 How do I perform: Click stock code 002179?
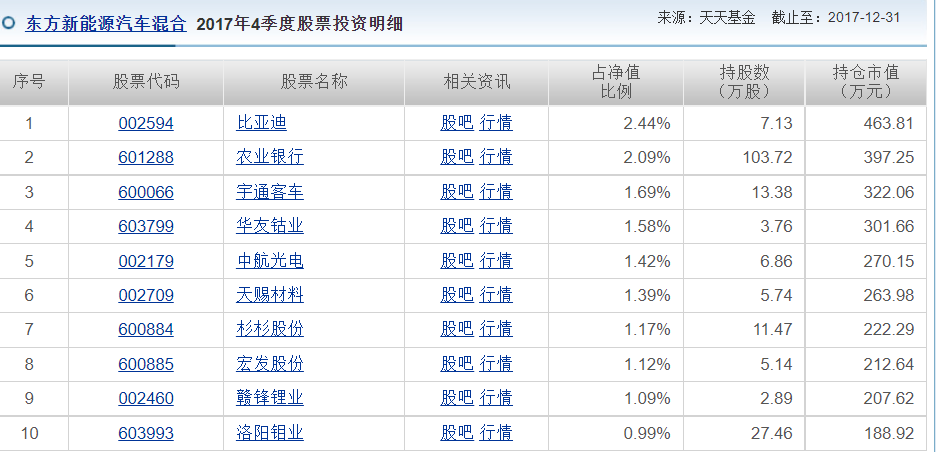pyautogui.click(x=146, y=261)
